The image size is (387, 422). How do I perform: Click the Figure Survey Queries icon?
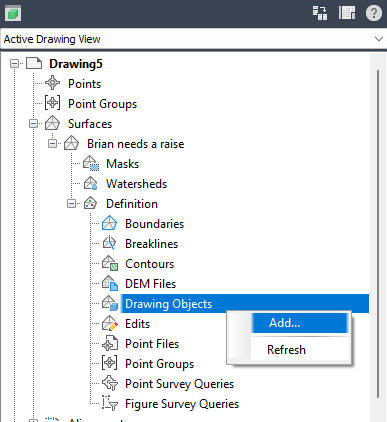(x=110, y=403)
